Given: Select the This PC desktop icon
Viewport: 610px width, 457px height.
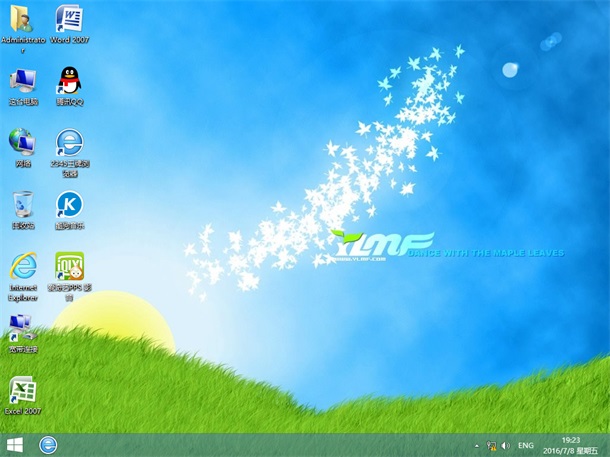Looking at the screenshot, I should coord(21,81).
